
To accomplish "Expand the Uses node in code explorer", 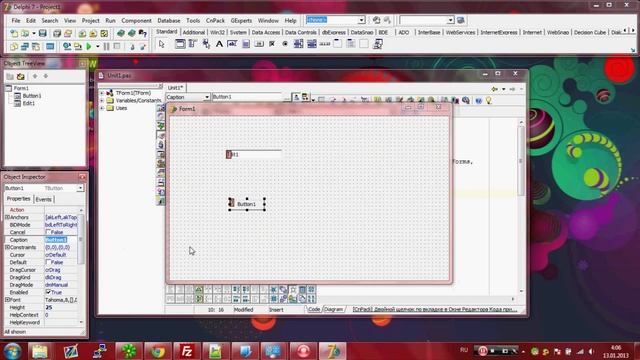I will click(x=102, y=108).
